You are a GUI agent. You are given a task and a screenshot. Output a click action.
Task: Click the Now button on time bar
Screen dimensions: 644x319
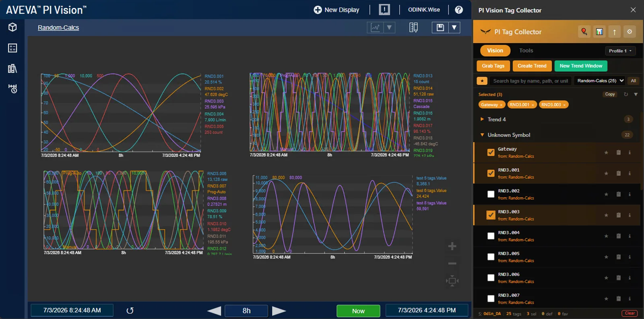tap(358, 311)
